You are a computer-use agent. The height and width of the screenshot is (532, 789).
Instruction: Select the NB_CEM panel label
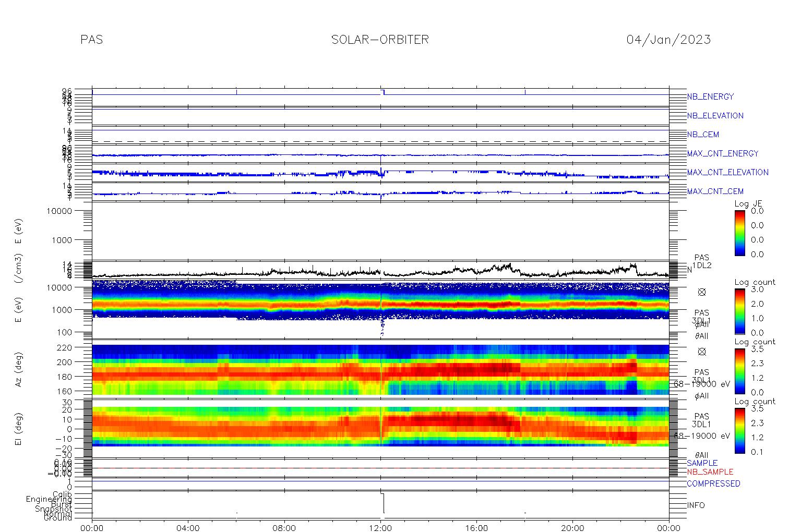(703, 135)
